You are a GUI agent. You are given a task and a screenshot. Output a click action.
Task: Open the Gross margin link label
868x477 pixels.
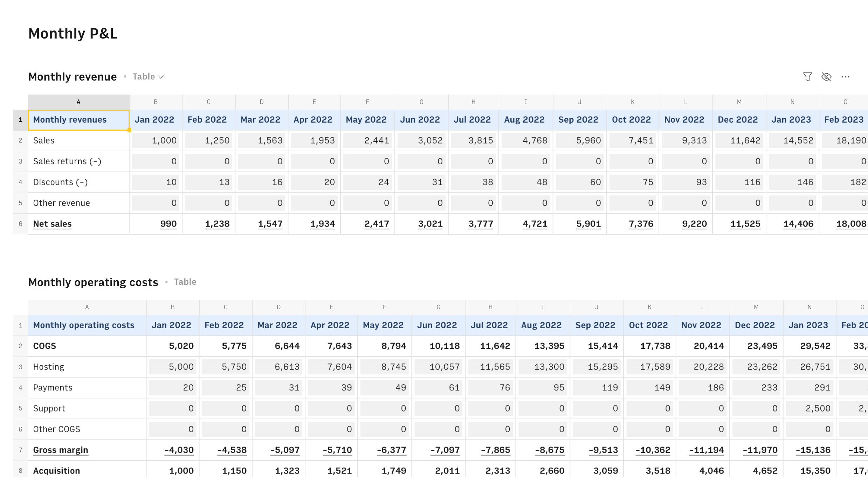coord(60,450)
